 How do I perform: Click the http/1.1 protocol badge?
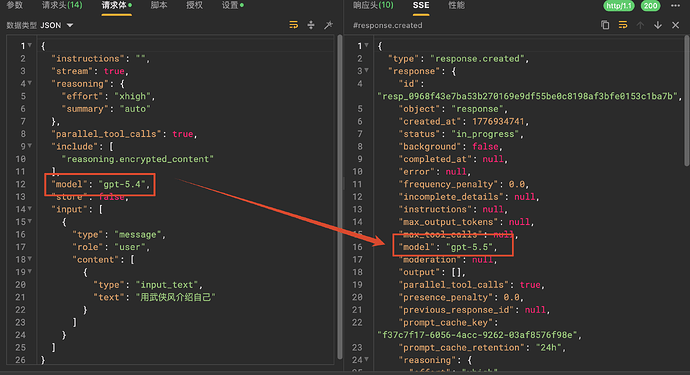619,6
